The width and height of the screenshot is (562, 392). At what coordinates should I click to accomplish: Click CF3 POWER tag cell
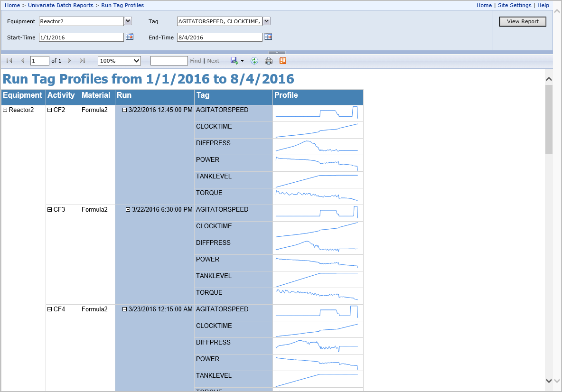click(234, 263)
